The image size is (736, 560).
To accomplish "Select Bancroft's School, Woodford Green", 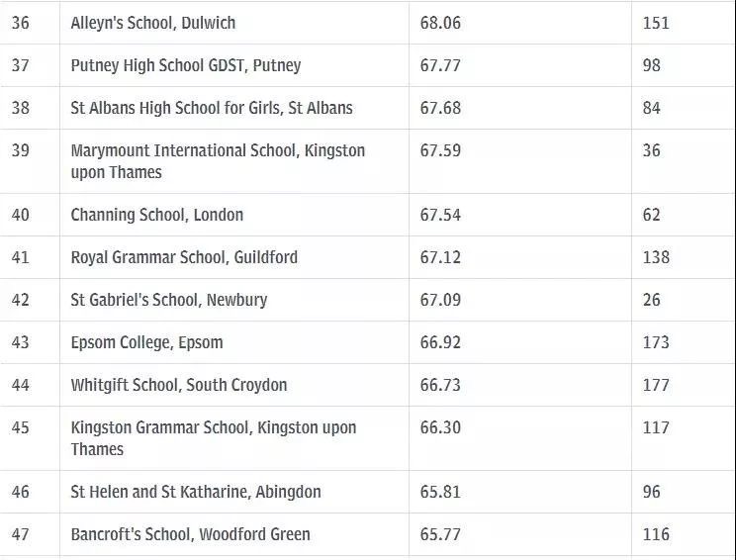I will [191, 534].
